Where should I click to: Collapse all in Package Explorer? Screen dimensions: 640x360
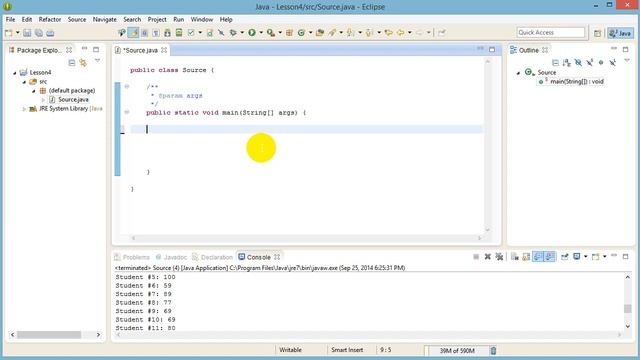coord(72,63)
